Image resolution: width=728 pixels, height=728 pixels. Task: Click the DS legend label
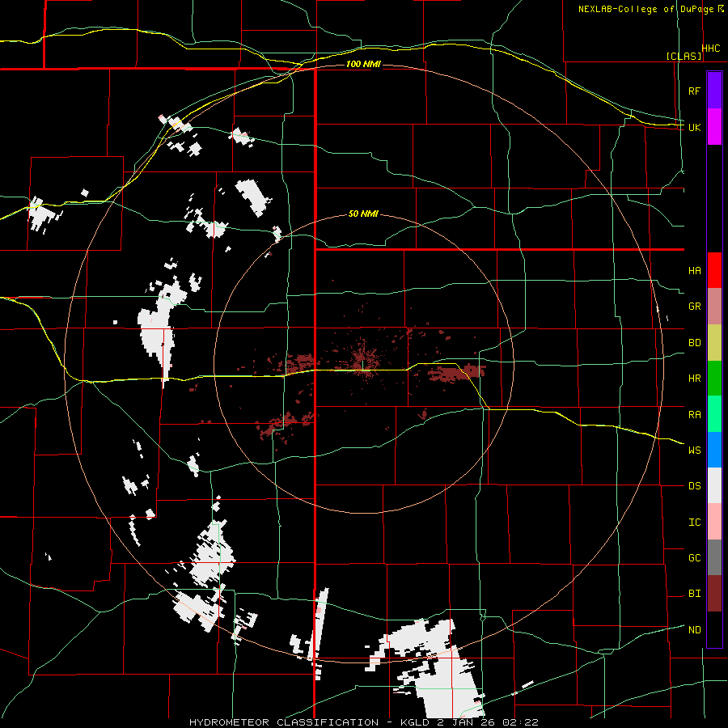(x=695, y=485)
